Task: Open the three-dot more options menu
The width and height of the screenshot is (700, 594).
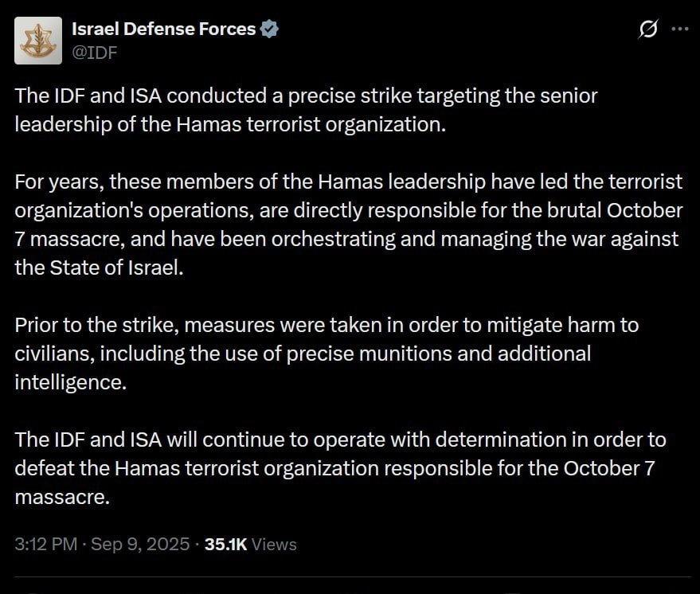Action: pos(680,29)
